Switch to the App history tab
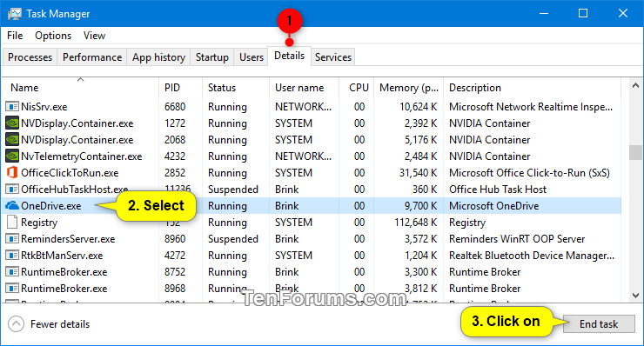This screenshot has height=346, width=644. pos(158,57)
